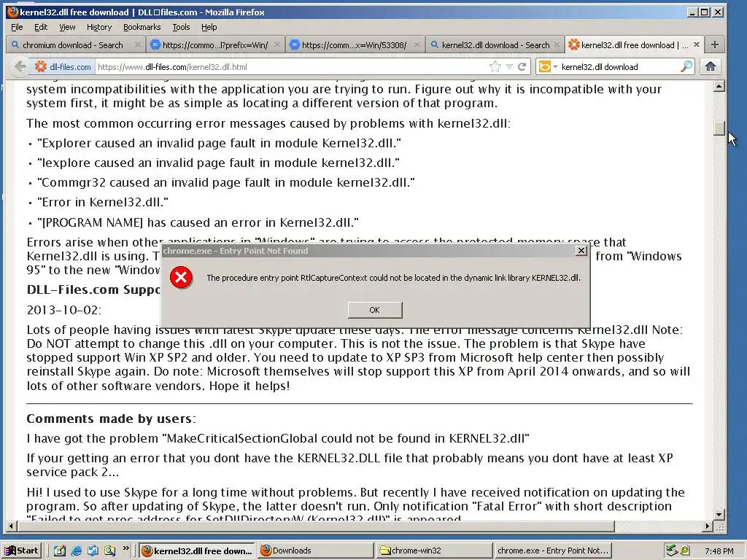Viewport: 747px width, 560px height.
Task: Open the View menu
Action: 67,27
